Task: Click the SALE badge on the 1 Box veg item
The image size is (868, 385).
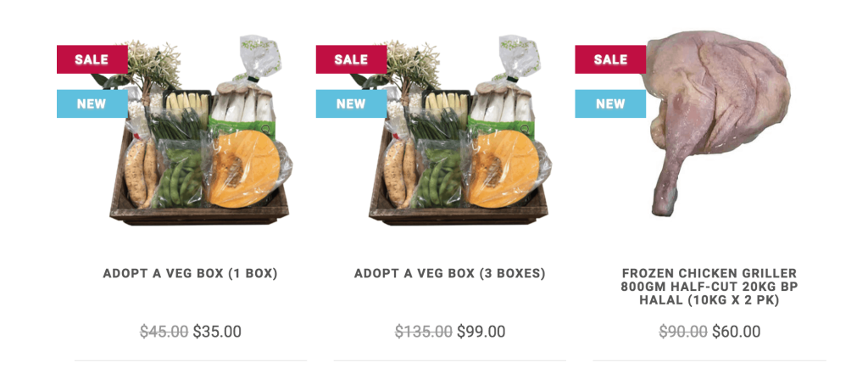Action: coord(92,59)
